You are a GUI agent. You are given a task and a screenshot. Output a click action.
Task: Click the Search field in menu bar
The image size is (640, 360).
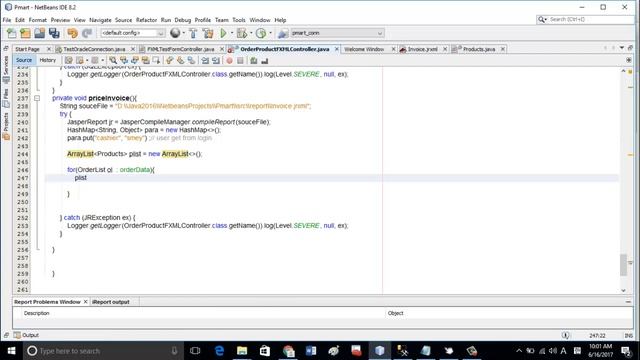tap(585, 19)
